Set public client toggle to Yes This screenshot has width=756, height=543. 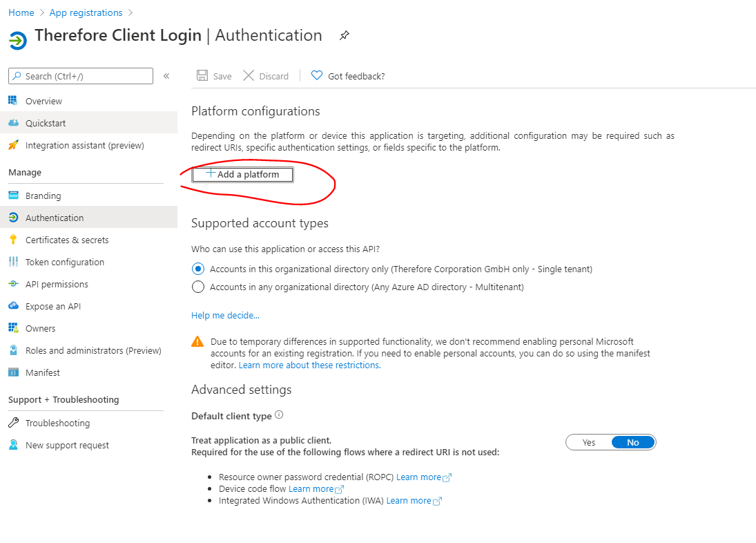tap(589, 442)
